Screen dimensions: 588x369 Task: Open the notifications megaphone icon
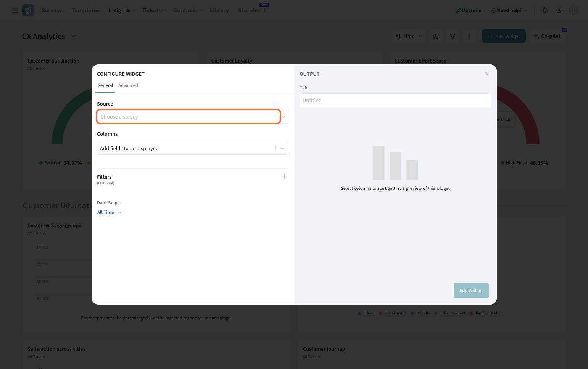[545, 10]
